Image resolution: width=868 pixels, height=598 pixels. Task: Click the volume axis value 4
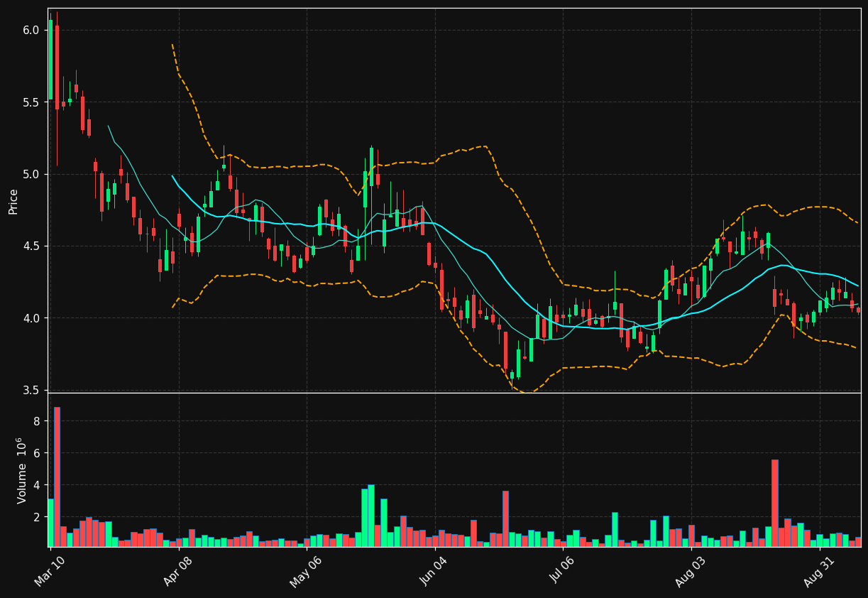tap(35, 485)
